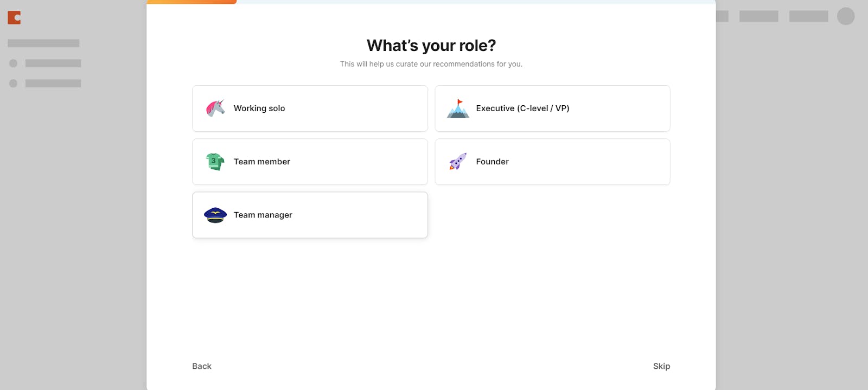Viewport: 868px width, 390px height.
Task: Click the green jersey Team member icon
Action: point(215,162)
